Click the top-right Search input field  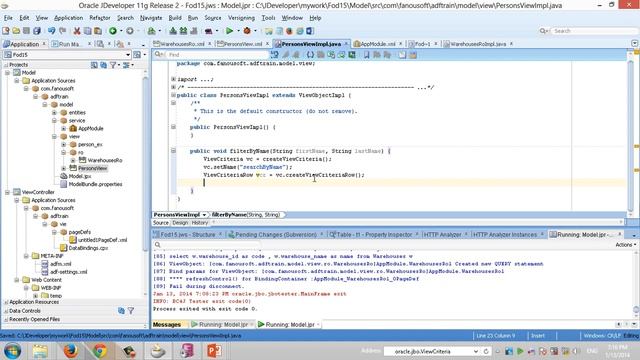coord(594,31)
